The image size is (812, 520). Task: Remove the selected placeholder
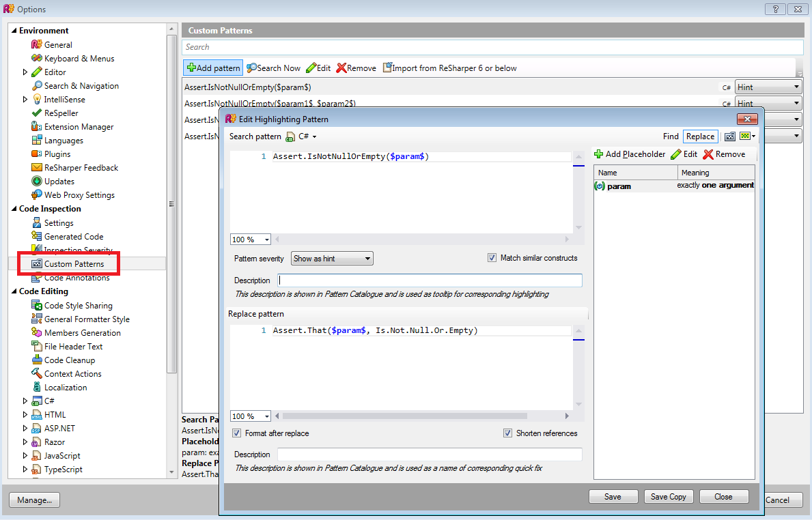click(724, 154)
